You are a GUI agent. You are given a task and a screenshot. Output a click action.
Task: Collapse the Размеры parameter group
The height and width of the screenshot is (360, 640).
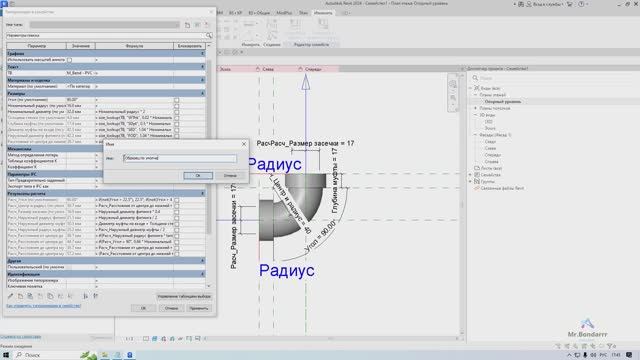click(202, 93)
